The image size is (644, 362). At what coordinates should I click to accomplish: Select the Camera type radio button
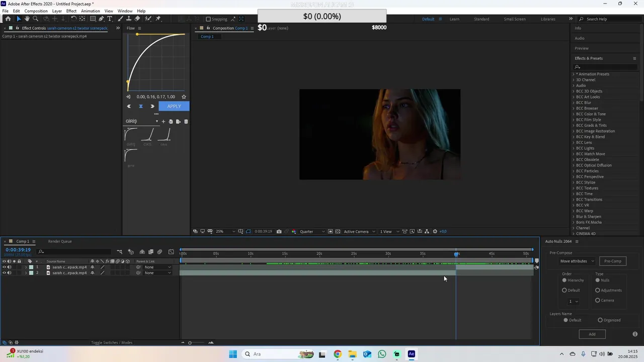tap(598, 300)
